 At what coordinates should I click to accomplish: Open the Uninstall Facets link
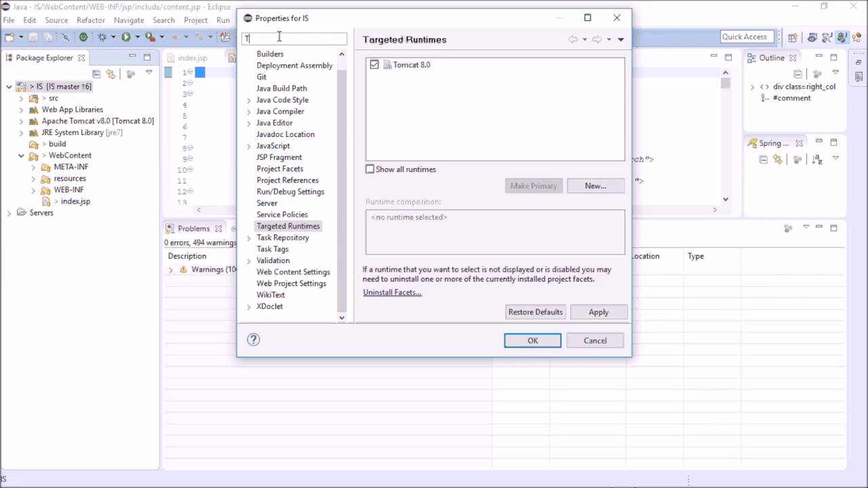[x=392, y=293]
